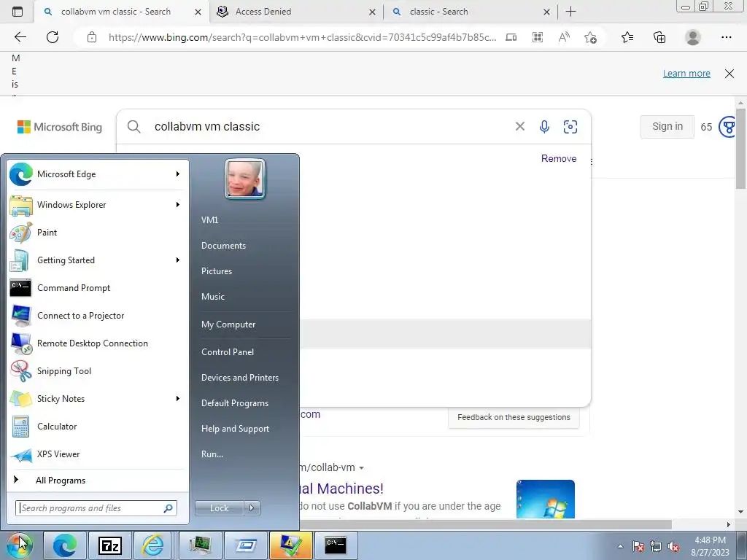
Task: Expand Microsoft Edge jump list arrow
Action: 178,174
